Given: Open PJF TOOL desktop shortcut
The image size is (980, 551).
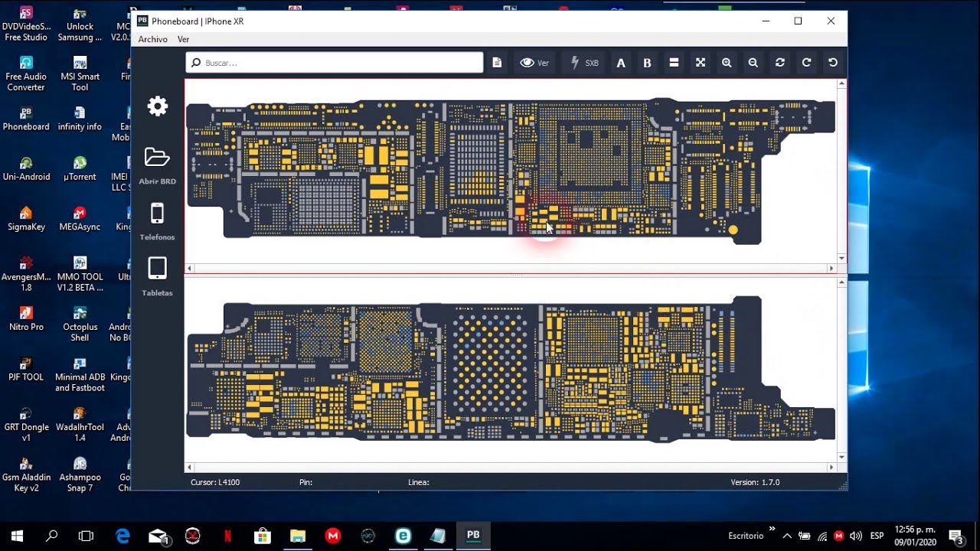Looking at the screenshot, I should [26, 368].
